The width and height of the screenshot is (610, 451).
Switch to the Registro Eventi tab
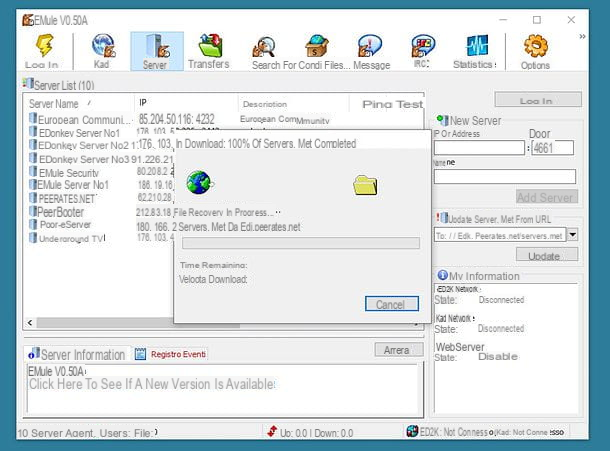(171, 354)
